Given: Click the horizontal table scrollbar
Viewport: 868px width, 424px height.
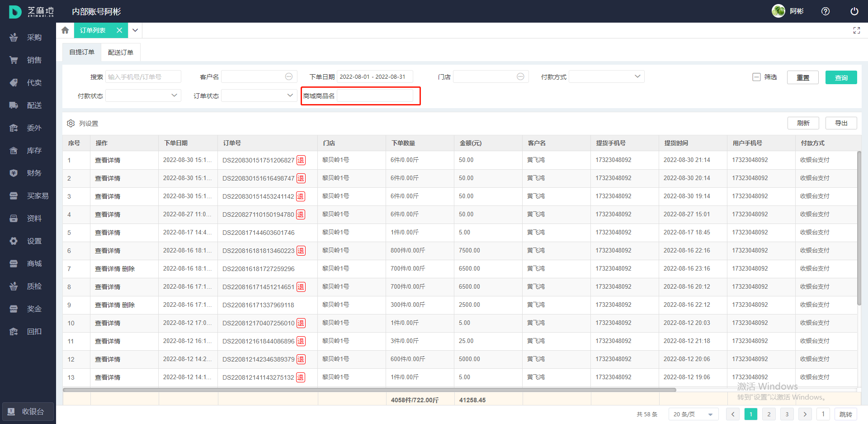Looking at the screenshot, I should 369,390.
